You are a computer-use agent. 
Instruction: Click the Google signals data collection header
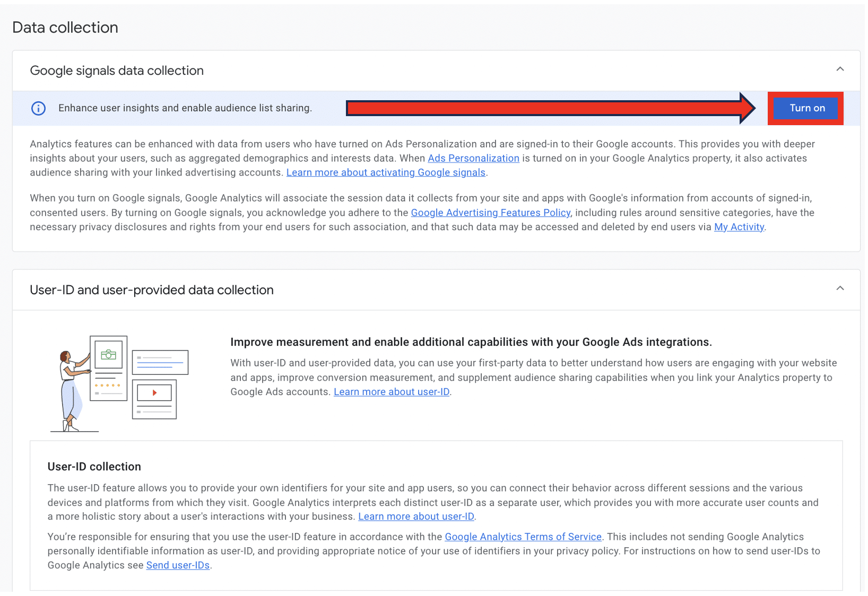click(117, 70)
